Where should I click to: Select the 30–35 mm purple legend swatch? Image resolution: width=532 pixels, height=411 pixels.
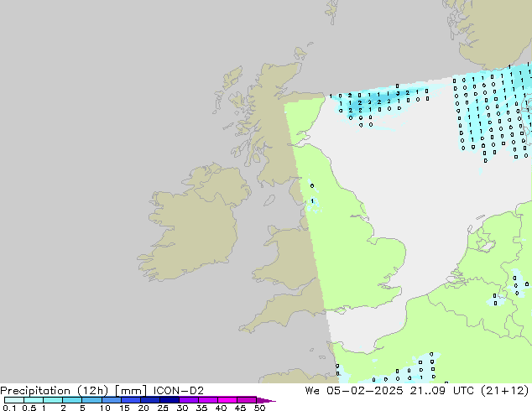(189, 400)
